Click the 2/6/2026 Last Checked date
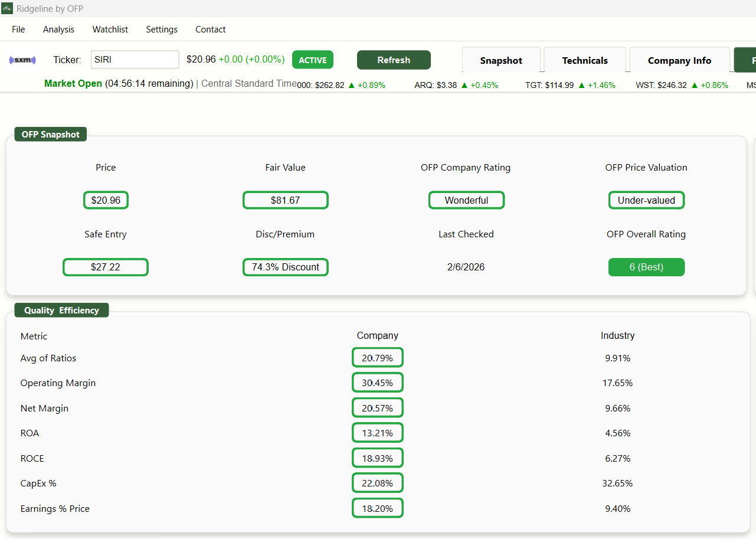Viewport: 756px width, 539px height. (x=466, y=267)
